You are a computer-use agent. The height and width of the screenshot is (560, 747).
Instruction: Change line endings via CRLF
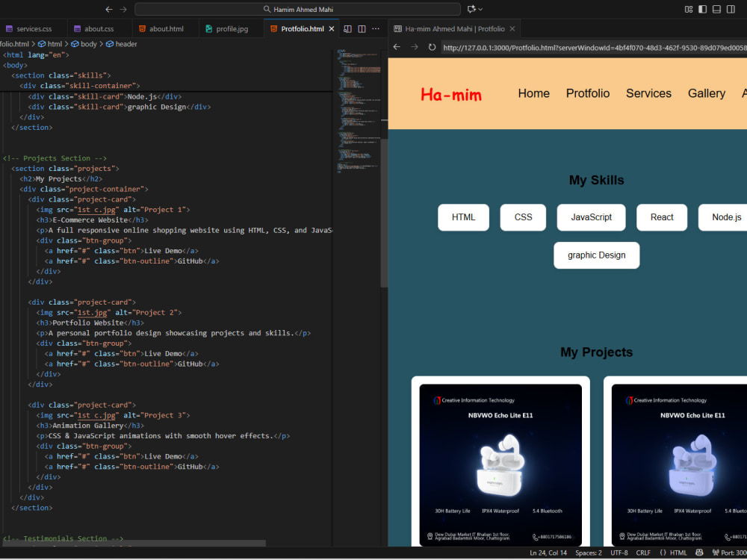coord(643,553)
